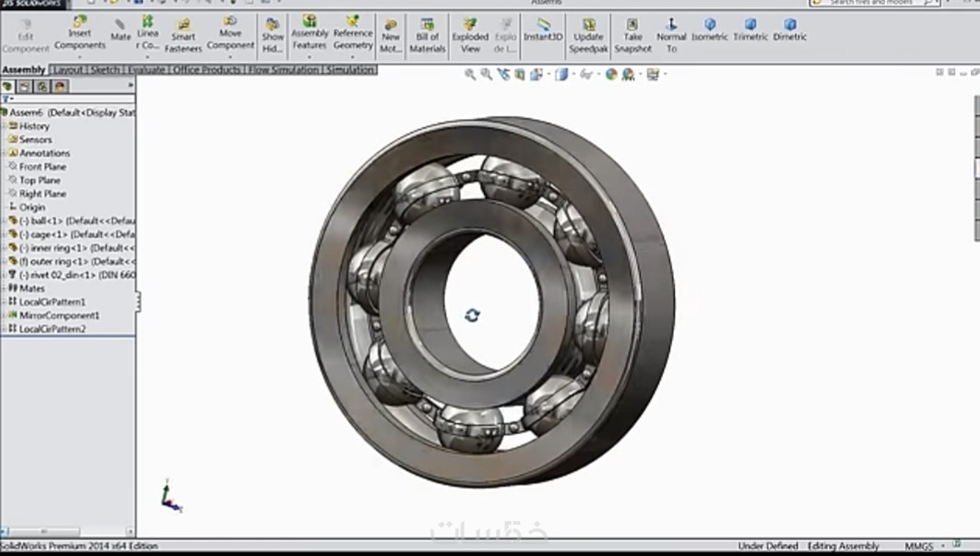Image resolution: width=980 pixels, height=556 pixels.
Task: Click Update Speedpak
Action: click(588, 36)
